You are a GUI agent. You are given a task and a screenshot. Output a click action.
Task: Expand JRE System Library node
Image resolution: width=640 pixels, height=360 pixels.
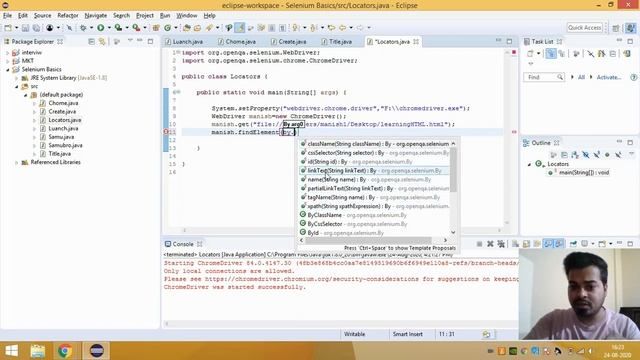point(16,78)
